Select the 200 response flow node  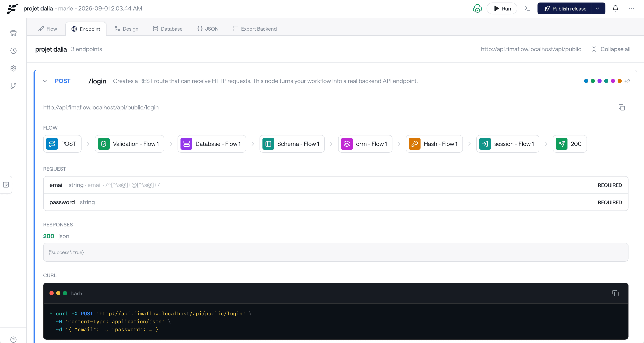pyautogui.click(x=570, y=144)
